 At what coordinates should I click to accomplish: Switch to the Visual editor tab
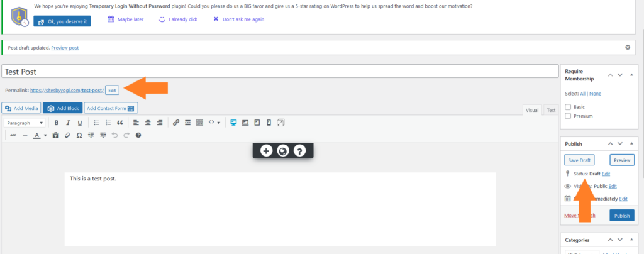[532, 110]
